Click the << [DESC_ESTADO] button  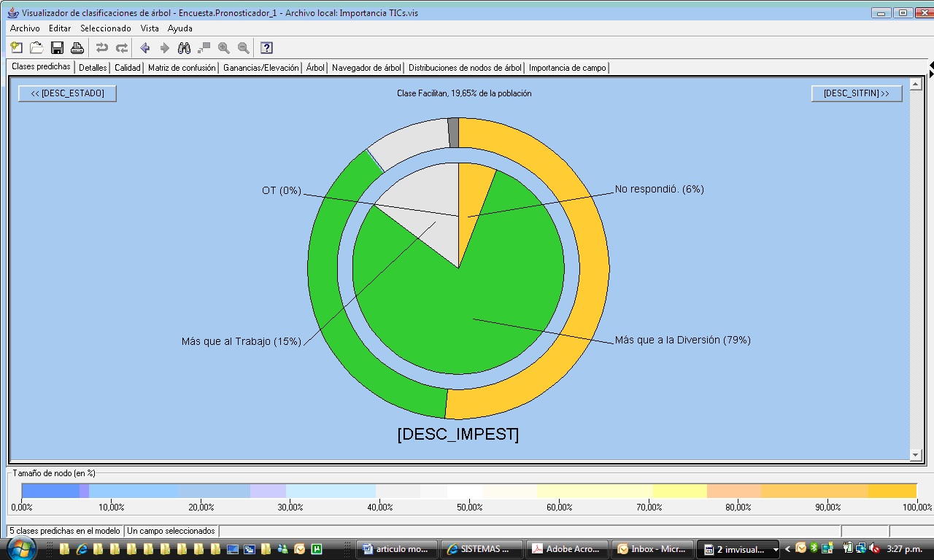coord(67,93)
